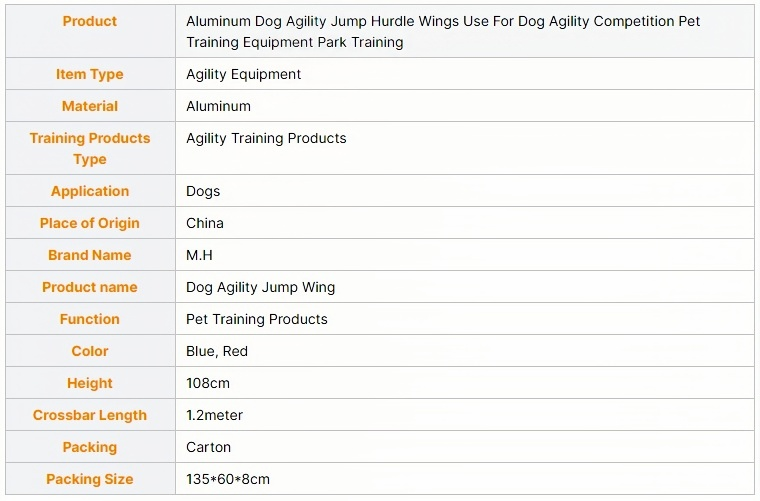
Task: Click the 'Application' row label
Action: pos(90,191)
